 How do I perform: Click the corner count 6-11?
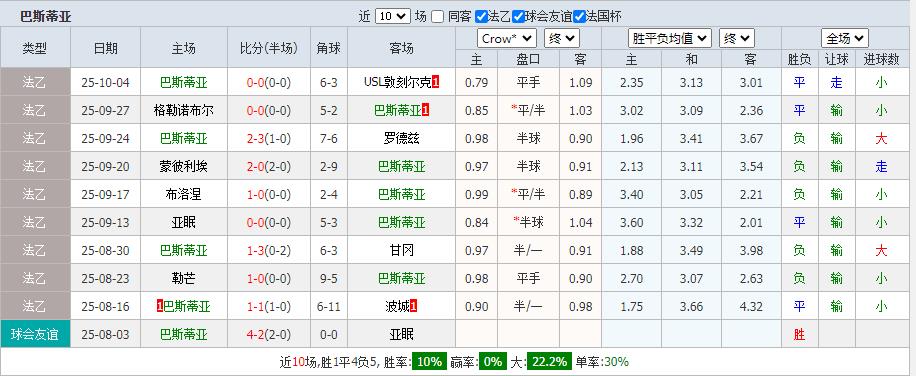coord(328,307)
